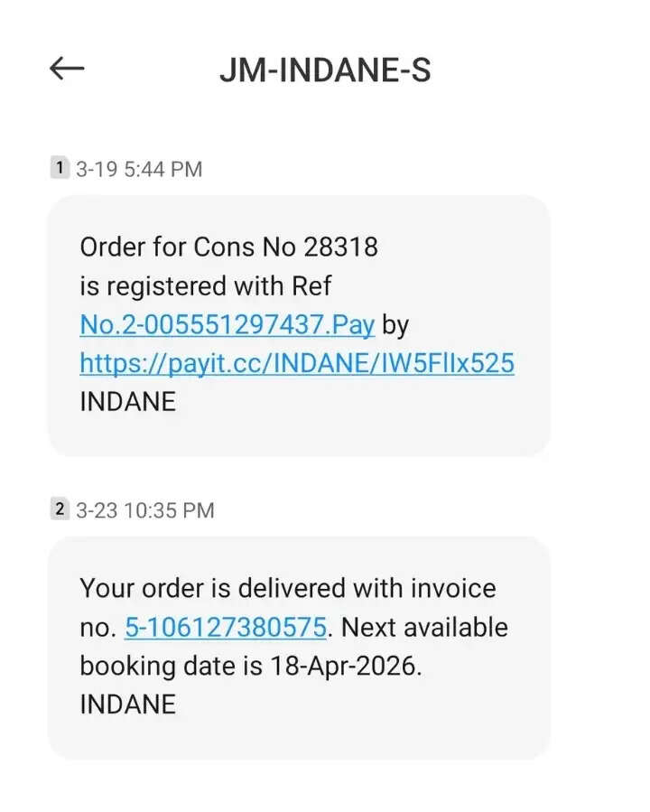Screen dimensions: 650x812
Task: Tap invoice number 5-106127380575 link
Action: tap(228, 627)
